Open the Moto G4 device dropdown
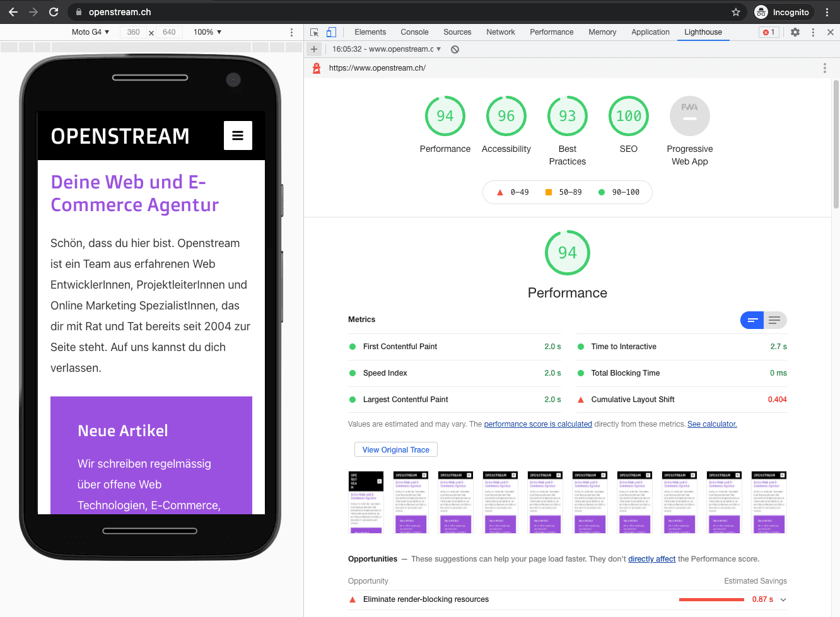 (x=90, y=32)
